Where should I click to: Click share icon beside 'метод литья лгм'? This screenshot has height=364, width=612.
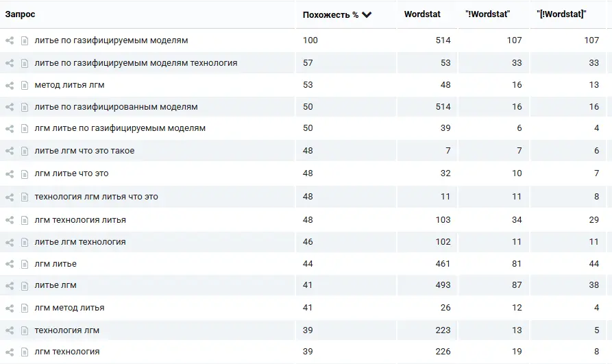[10, 86]
